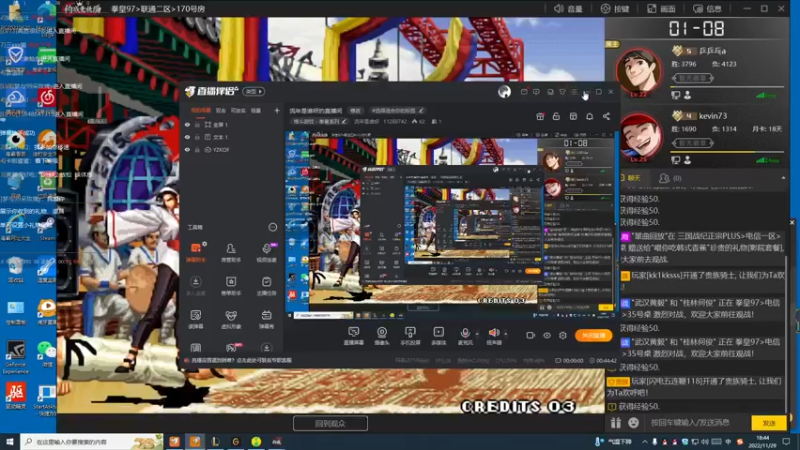Click the Windows taskbar search box
Viewport: 800px width, 450px height.
pyautogui.click(x=92, y=441)
